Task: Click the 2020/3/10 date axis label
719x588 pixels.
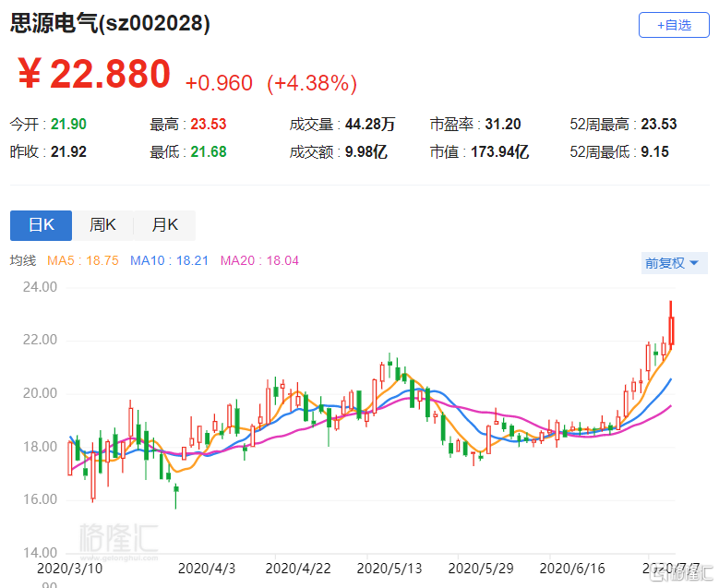Action: [70, 569]
